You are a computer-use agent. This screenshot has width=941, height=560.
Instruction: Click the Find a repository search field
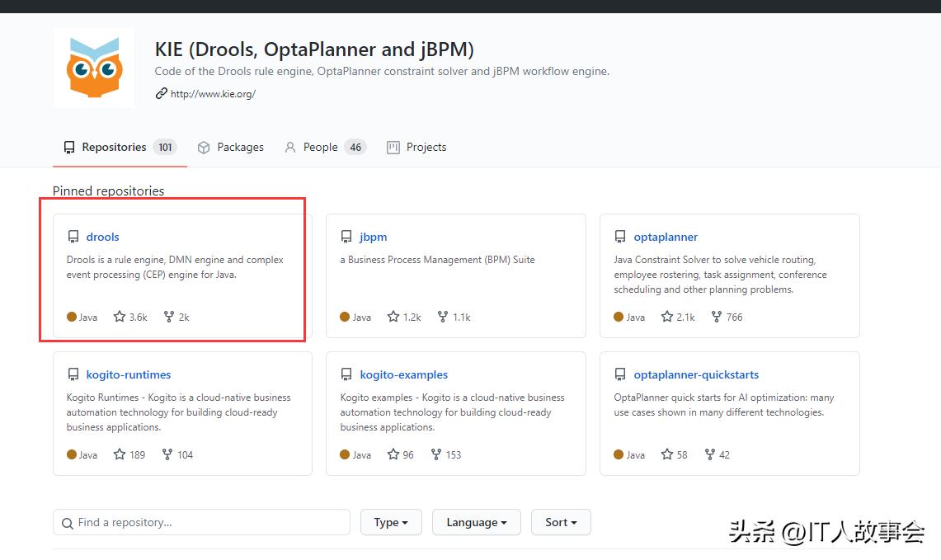[x=210, y=522]
